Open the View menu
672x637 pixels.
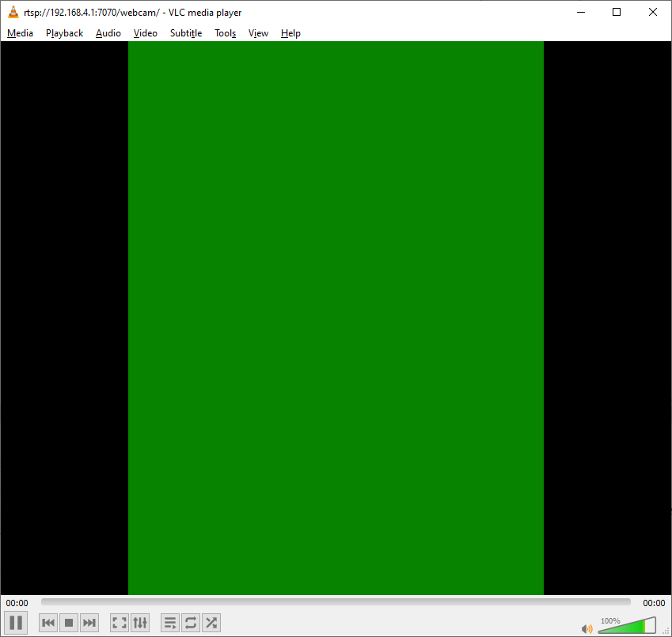click(x=258, y=33)
